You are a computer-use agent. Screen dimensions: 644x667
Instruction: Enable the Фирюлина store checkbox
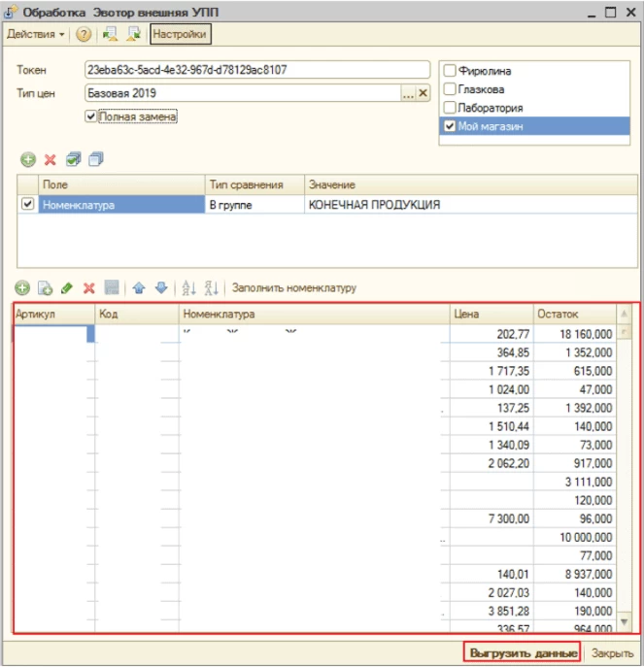click(449, 71)
